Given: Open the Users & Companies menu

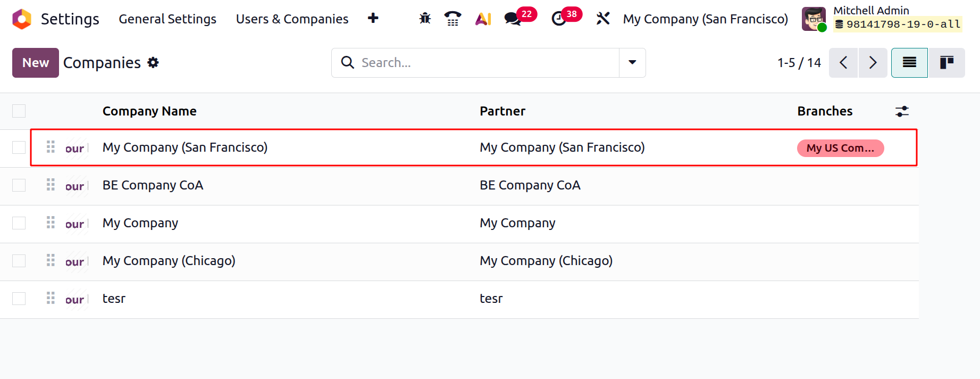Looking at the screenshot, I should tap(292, 19).
